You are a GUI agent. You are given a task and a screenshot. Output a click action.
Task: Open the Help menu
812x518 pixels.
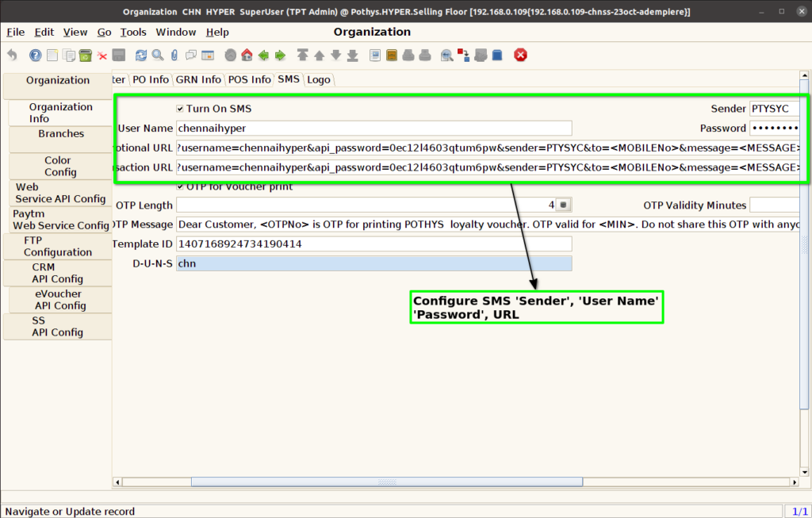217,32
